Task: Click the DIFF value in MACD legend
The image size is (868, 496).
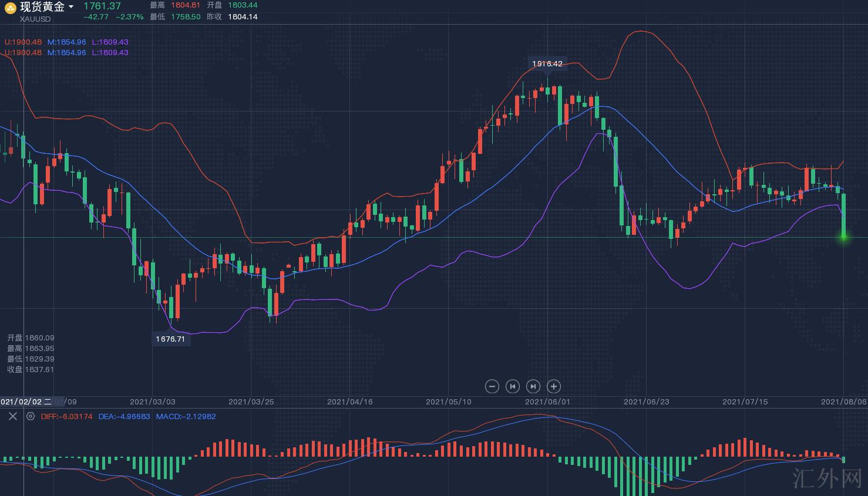Action: tap(66, 416)
